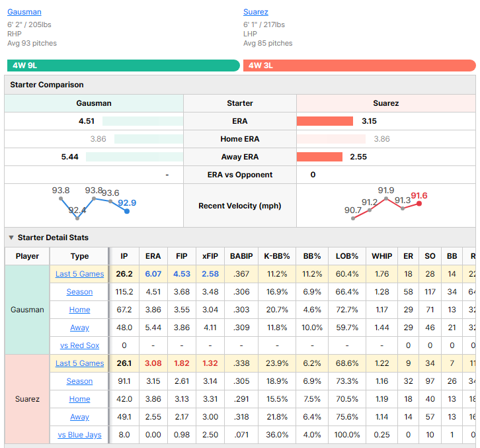Open Suarez's Season stats link
The width and height of the screenshot is (480, 448).
click(x=79, y=381)
